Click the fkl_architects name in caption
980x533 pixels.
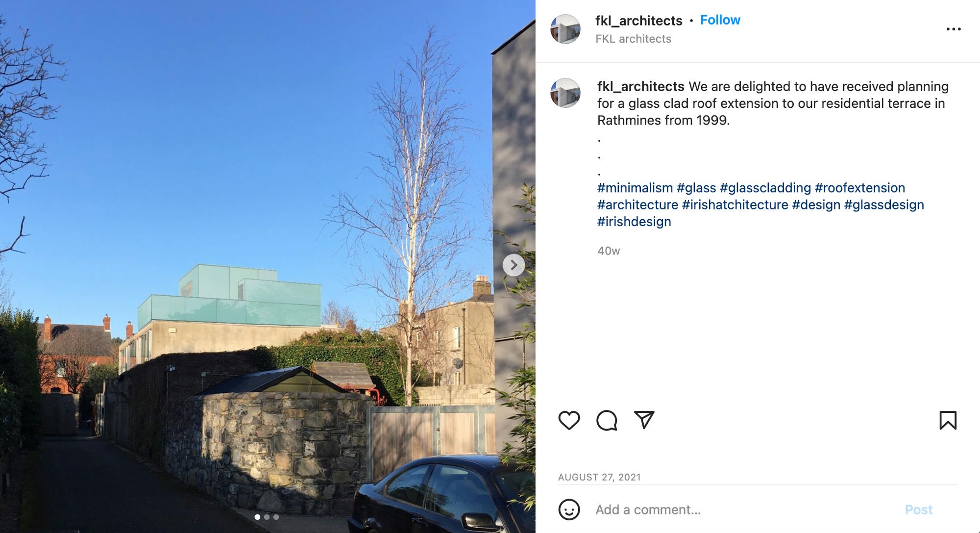[640, 87]
